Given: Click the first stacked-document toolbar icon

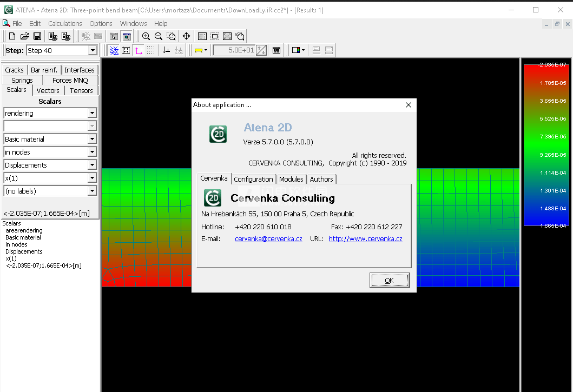Looking at the screenshot, I should coord(52,36).
